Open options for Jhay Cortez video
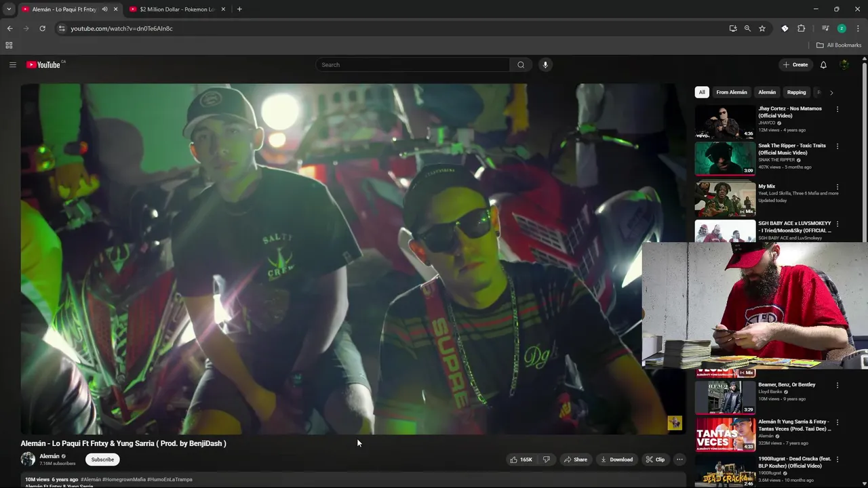 (837, 108)
